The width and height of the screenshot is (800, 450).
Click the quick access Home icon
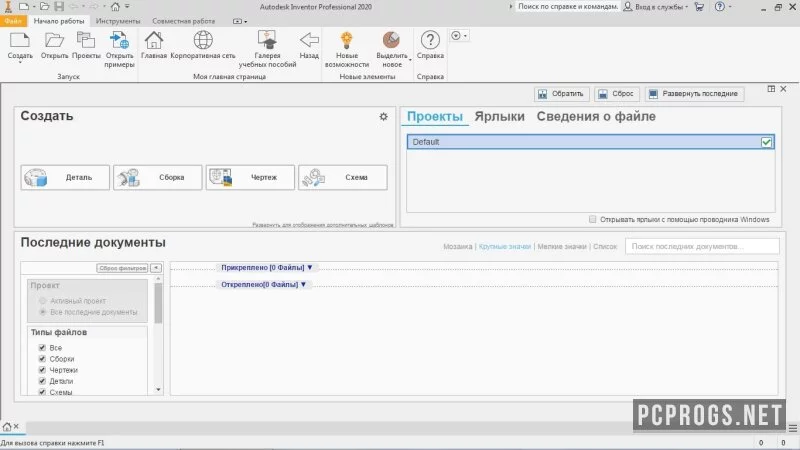pyautogui.click(x=115, y=7)
